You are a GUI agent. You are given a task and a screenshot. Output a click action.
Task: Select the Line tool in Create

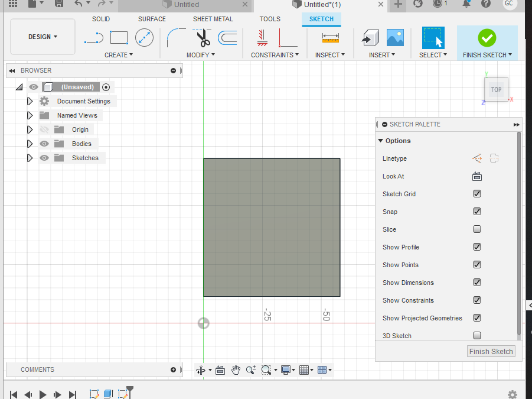point(94,38)
